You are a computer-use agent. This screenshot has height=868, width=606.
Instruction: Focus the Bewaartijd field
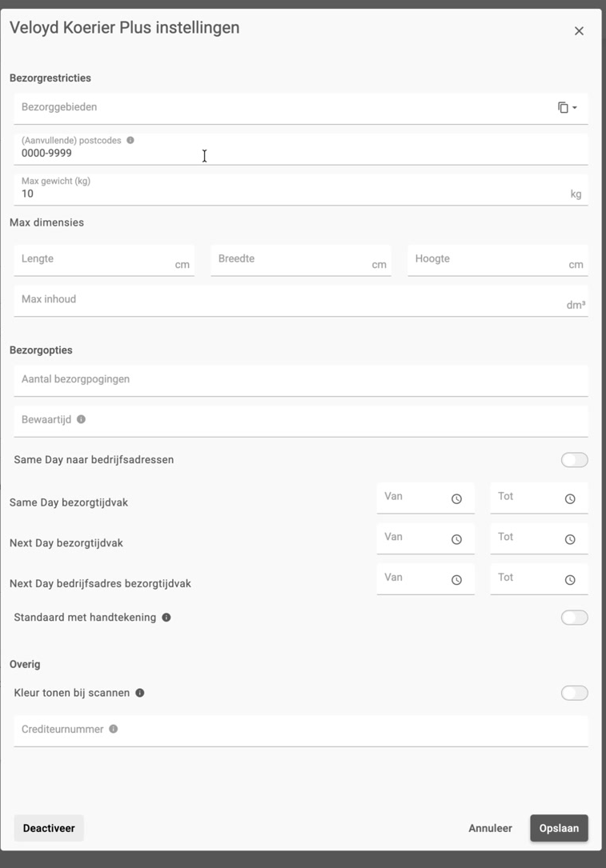301,421
